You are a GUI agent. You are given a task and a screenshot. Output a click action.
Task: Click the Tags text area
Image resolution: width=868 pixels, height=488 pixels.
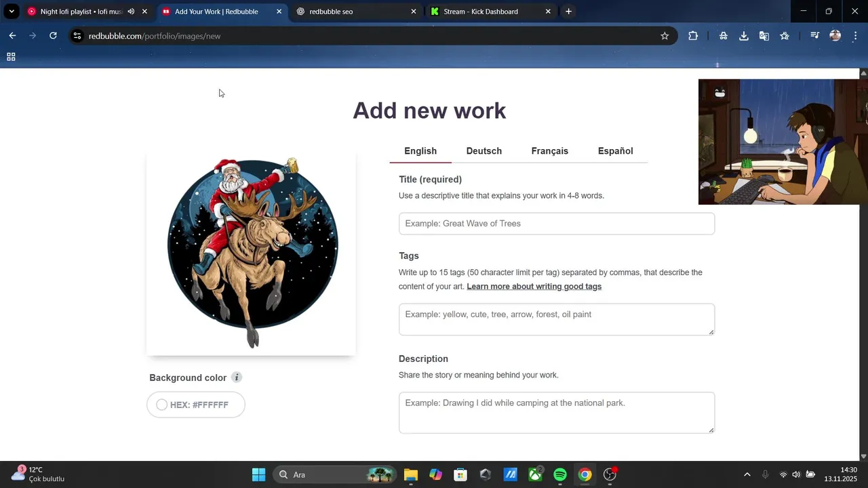point(557,319)
